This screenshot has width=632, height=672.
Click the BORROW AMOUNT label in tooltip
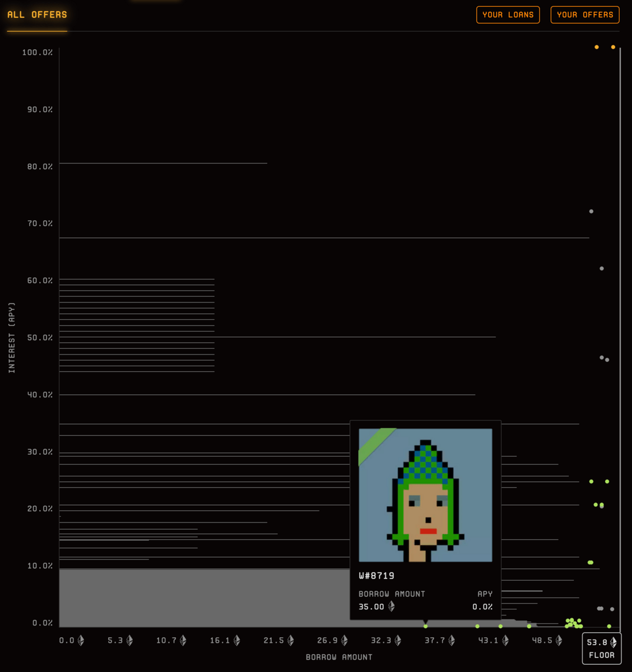[x=392, y=594]
